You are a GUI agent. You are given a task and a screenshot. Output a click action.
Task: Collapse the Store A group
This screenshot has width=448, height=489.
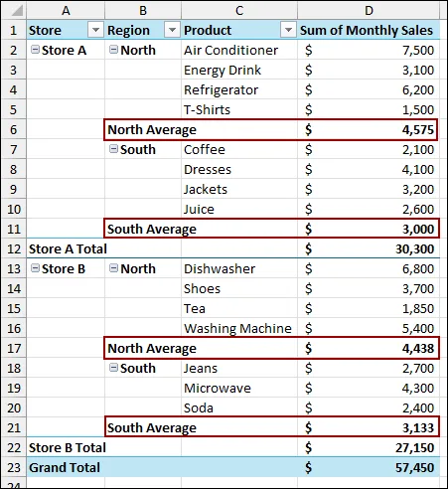click(35, 50)
